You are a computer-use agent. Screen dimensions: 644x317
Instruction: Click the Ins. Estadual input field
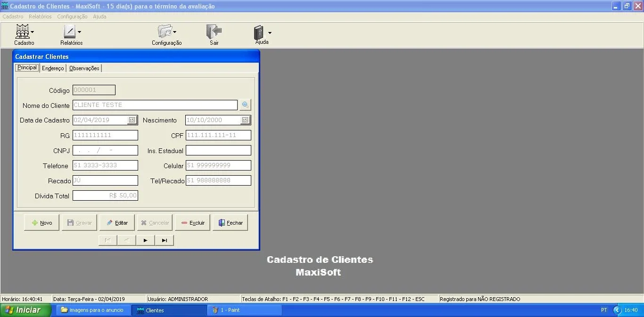click(x=218, y=150)
